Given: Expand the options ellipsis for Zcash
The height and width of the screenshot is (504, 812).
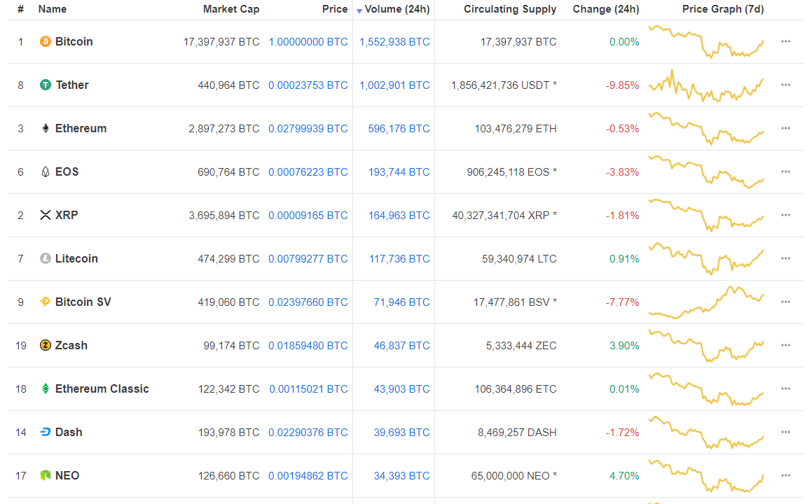Looking at the screenshot, I should 785,346.
